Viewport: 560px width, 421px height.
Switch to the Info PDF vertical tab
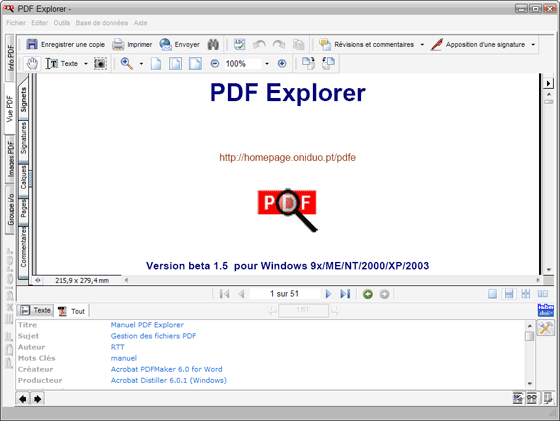pyautogui.click(x=10, y=58)
